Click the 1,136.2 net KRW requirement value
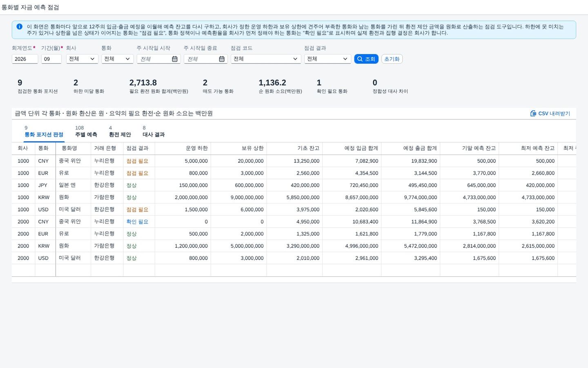 272,83
